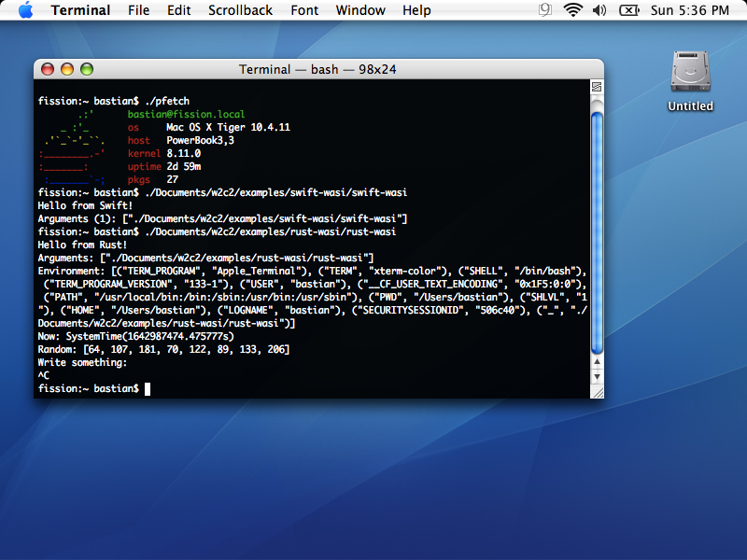
Task: Click the Random: number list line
Action: coord(164,349)
